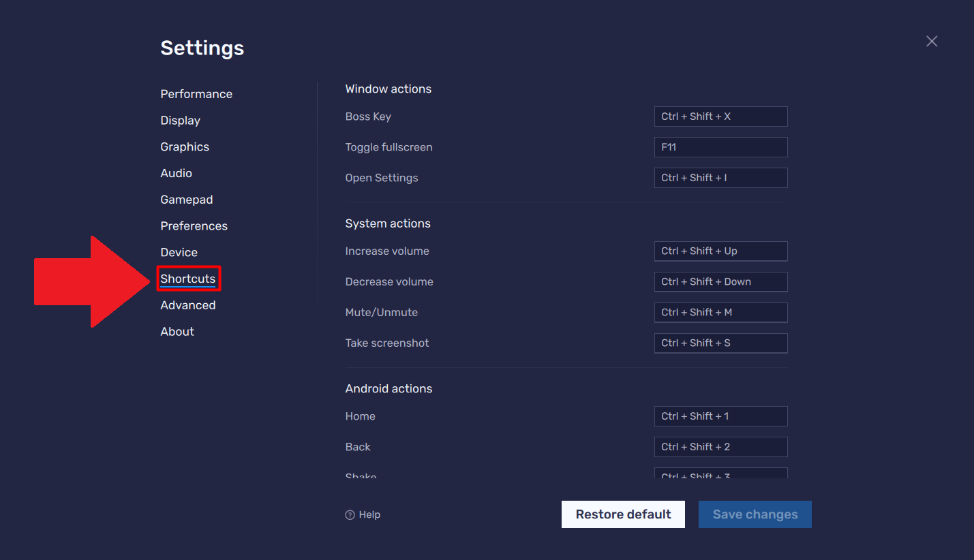Change the Back shortcut field

720,447
